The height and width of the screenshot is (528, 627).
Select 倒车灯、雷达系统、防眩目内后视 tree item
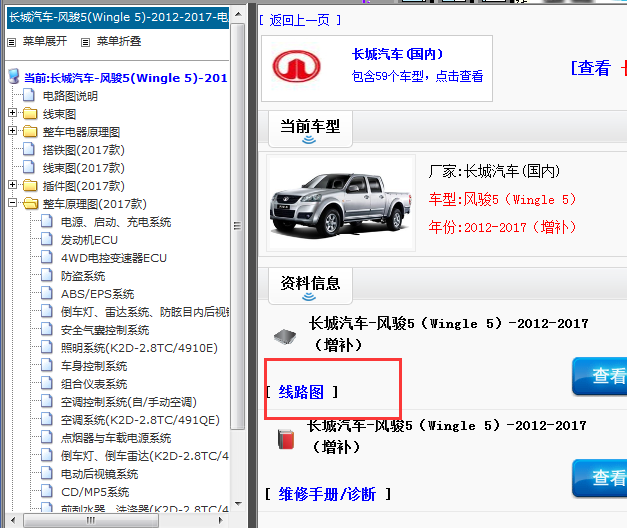coord(145,312)
